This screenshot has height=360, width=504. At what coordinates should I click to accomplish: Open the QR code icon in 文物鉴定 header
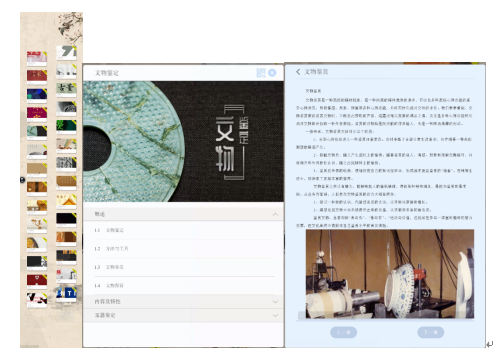pyautogui.click(x=261, y=73)
